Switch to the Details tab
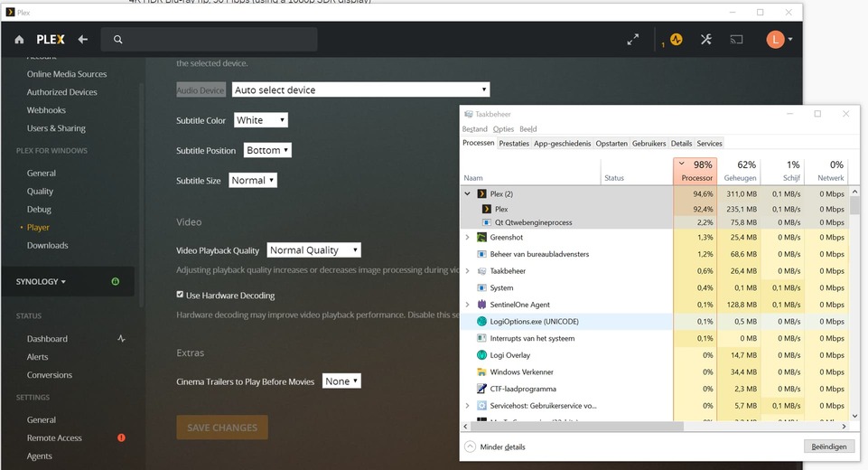868x470 pixels. coord(681,144)
